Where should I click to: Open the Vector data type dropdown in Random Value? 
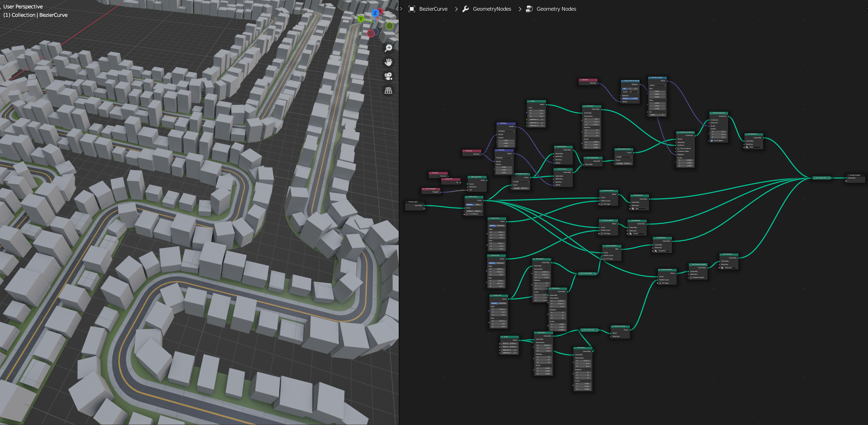(657, 86)
